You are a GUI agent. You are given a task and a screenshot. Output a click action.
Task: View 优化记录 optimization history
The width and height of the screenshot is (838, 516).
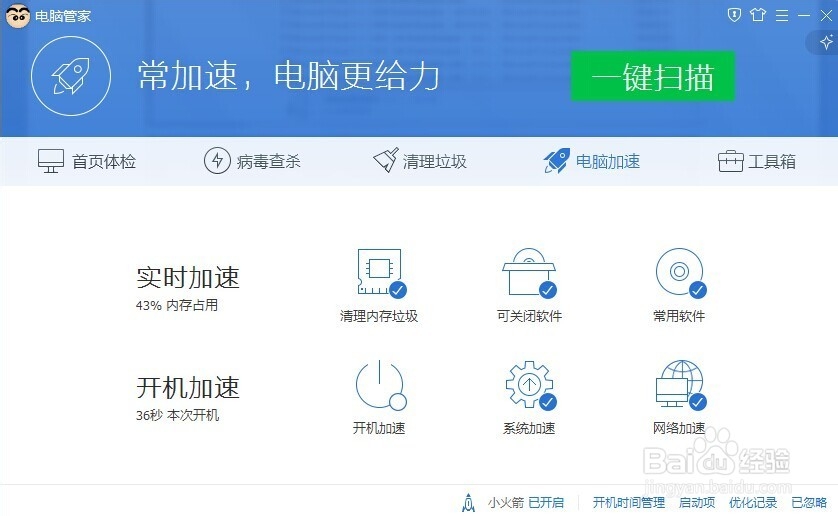[753, 503]
